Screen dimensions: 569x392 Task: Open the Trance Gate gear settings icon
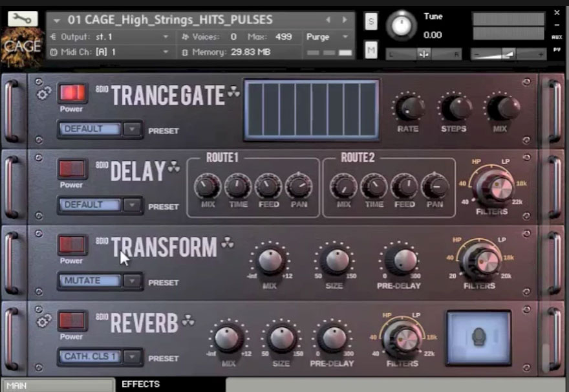point(43,94)
